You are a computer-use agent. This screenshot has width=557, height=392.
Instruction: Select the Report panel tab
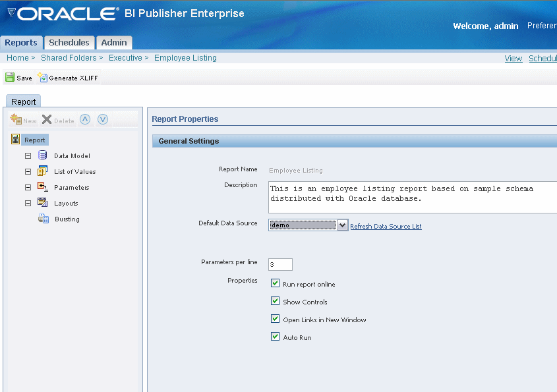[24, 101]
